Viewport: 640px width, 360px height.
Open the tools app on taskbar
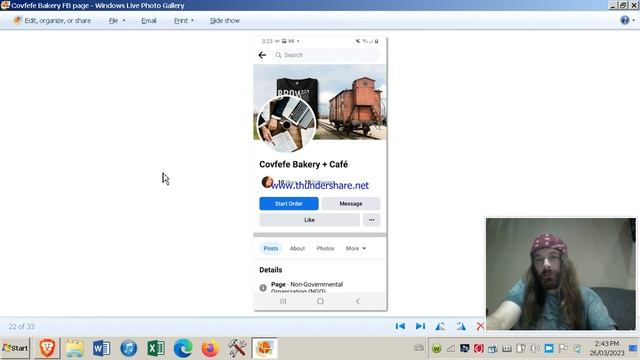coord(237,348)
